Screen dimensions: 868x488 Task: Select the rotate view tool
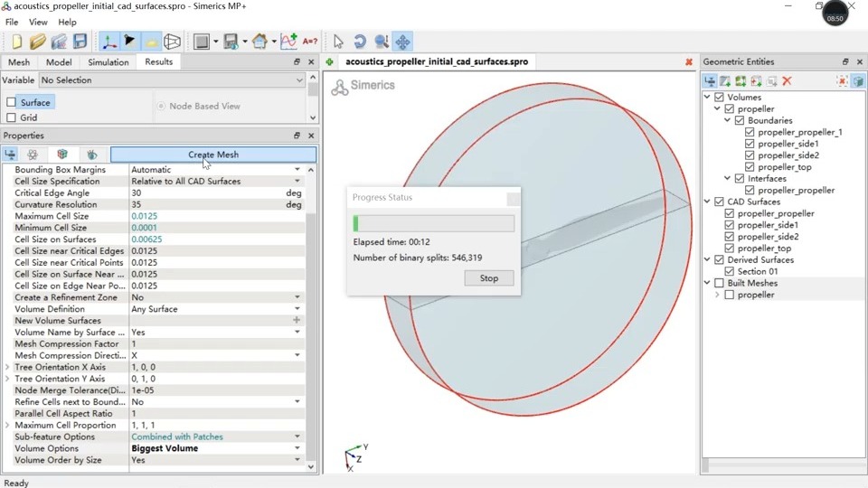(360, 42)
